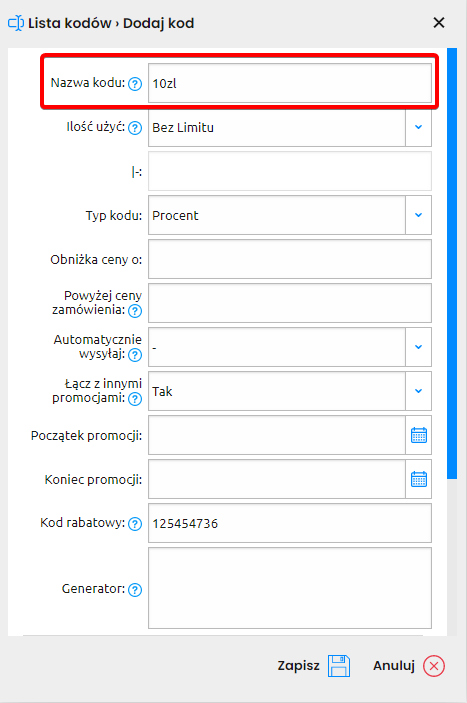
Task: Open Łącz z innymi promocjami dropdown
Action: [419, 391]
